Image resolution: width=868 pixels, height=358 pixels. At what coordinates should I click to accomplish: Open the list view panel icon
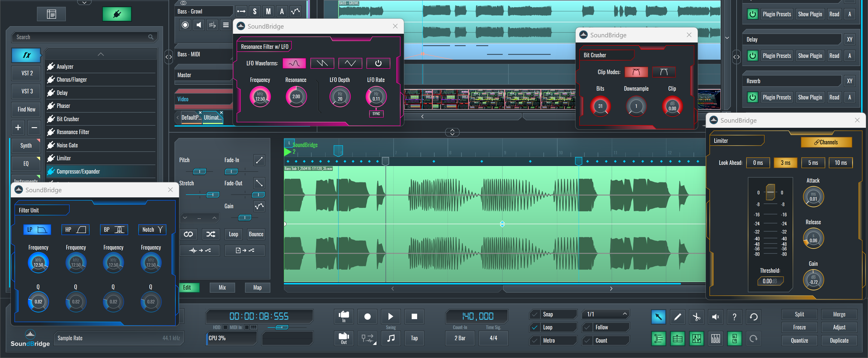(51, 14)
